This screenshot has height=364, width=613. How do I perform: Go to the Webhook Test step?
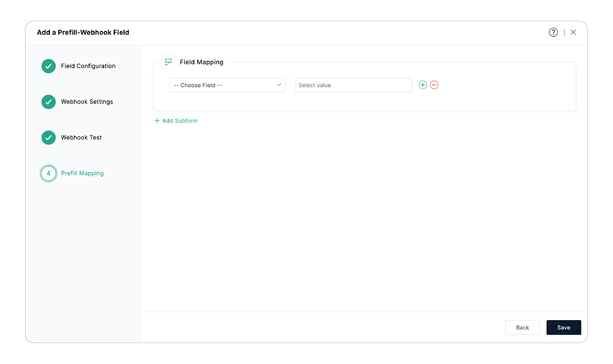(x=81, y=137)
